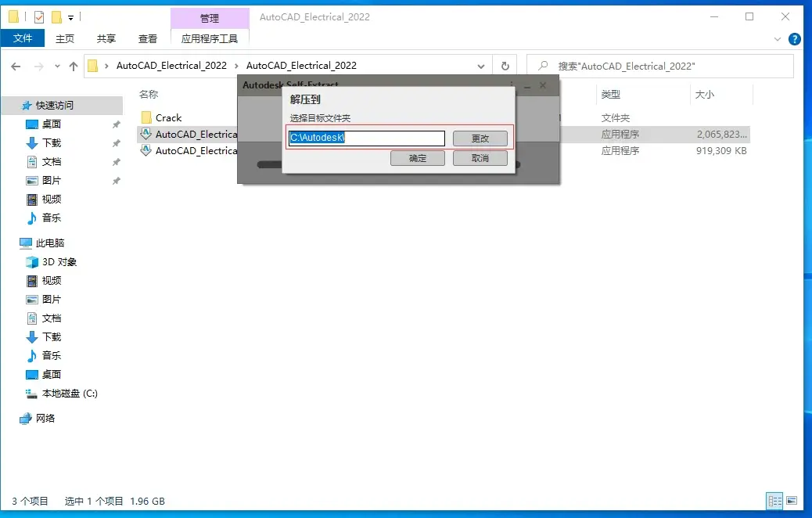812x518 pixels.
Task: Expand the ribbon with the chevron
Action: [778, 39]
